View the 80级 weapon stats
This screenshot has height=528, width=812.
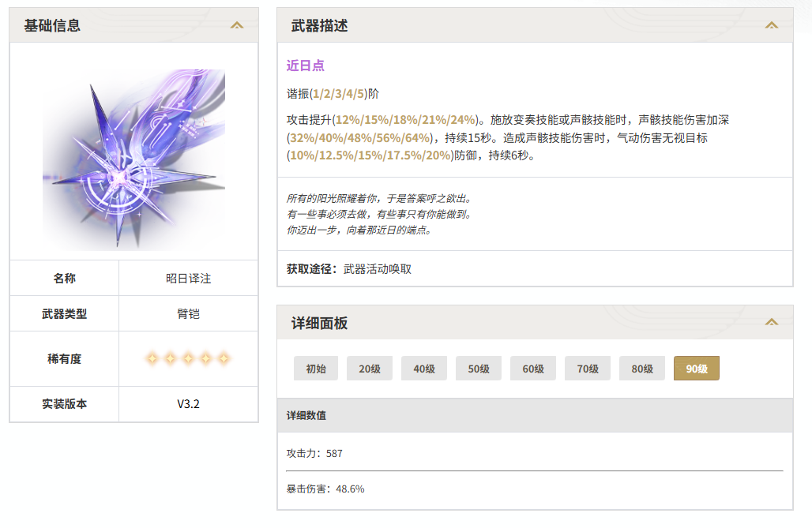[x=642, y=369]
